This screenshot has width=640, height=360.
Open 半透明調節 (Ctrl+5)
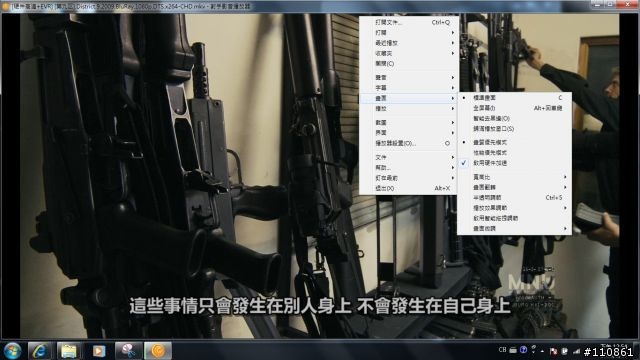[514, 198]
